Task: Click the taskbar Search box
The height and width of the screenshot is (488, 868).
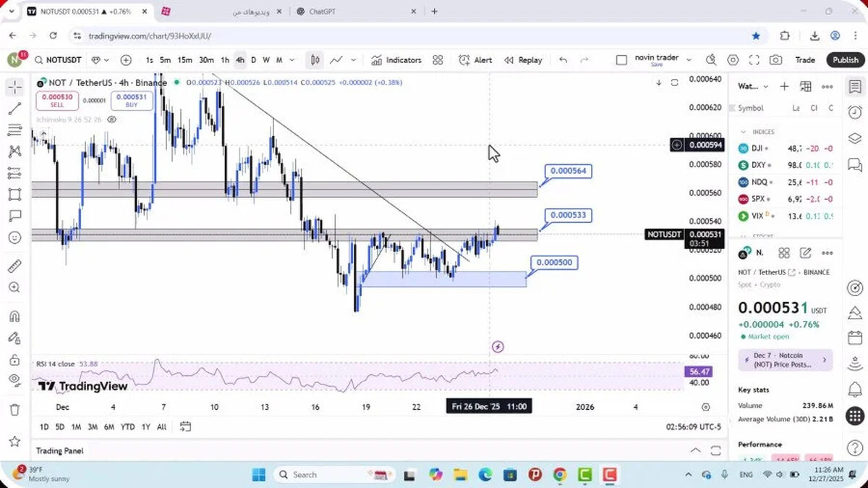Action: pos(333,475)
